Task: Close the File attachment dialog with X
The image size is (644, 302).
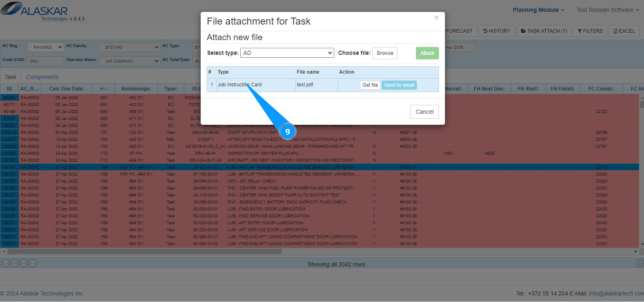Action: point(436,18)
